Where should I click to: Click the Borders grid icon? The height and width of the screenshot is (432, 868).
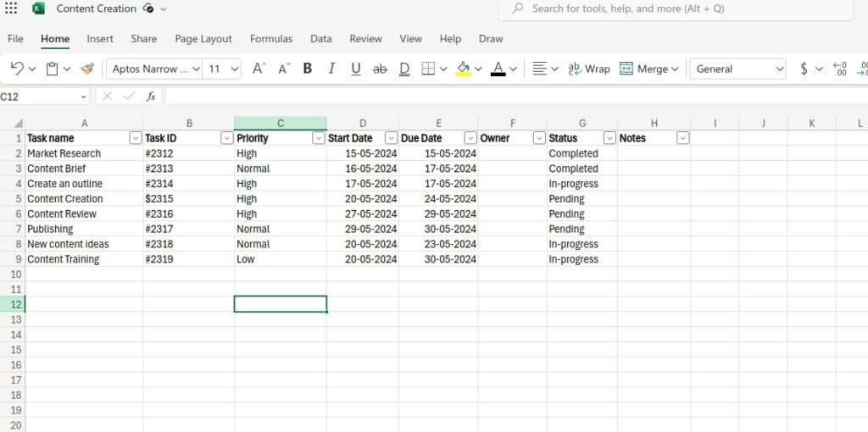pyautogui.click(x=428, y=69)
